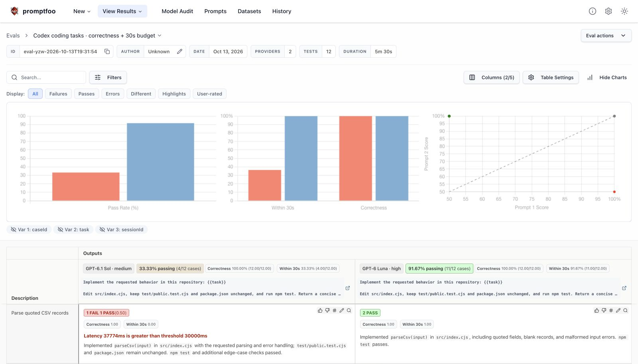Open the settings gear icon in header
638x364 pixels.
tap(608, 11)
